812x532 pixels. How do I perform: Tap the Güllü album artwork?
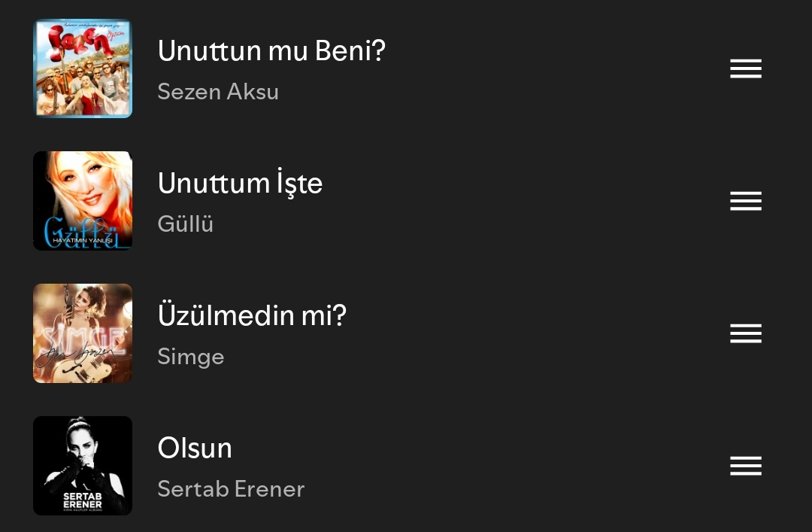coord(83,201)
